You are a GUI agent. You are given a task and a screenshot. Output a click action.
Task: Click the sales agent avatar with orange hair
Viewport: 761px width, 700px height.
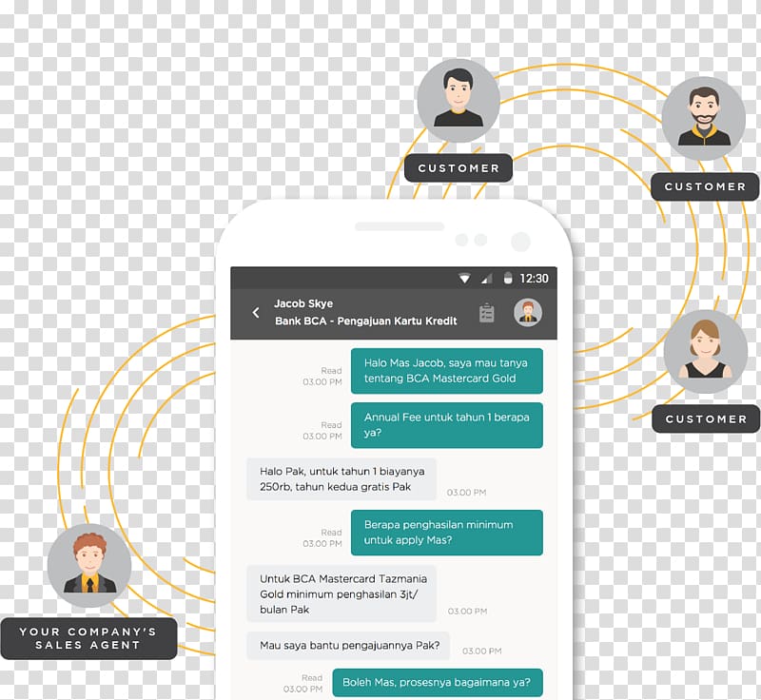point(89,566)
